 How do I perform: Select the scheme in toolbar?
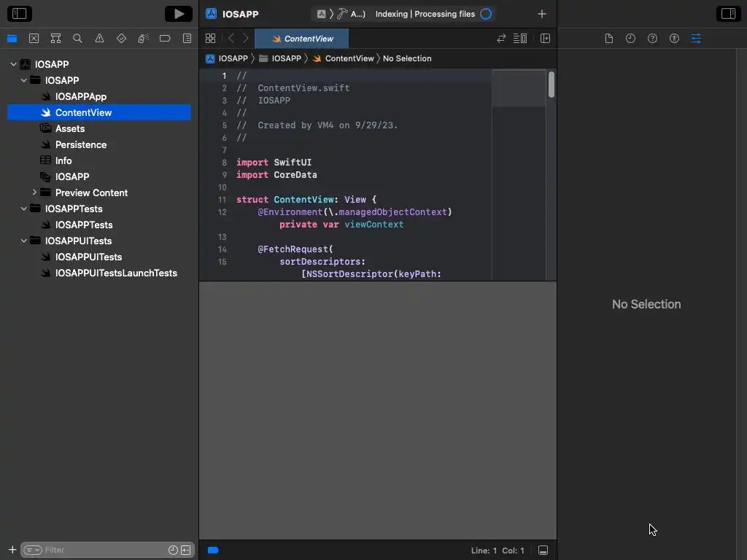click(321, 14)
